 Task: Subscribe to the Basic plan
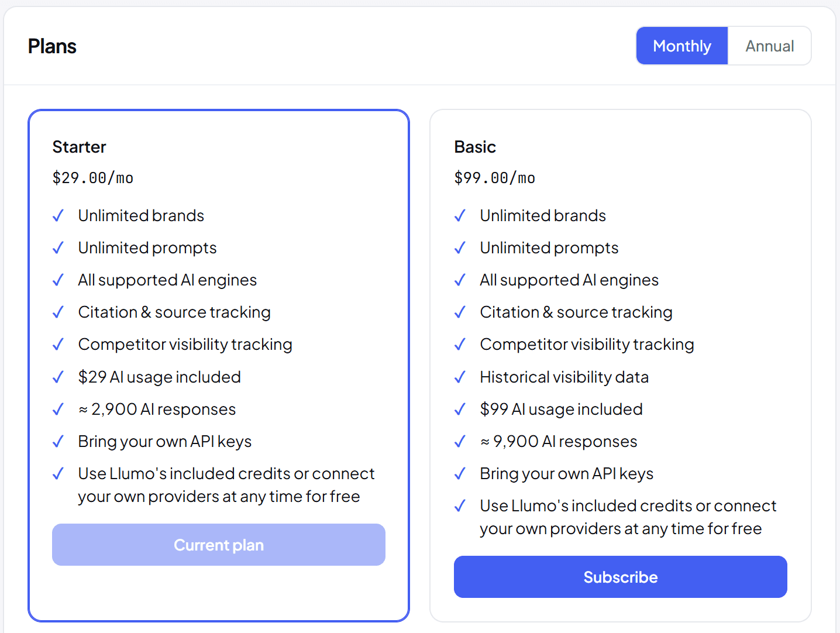tap(621, 577)
